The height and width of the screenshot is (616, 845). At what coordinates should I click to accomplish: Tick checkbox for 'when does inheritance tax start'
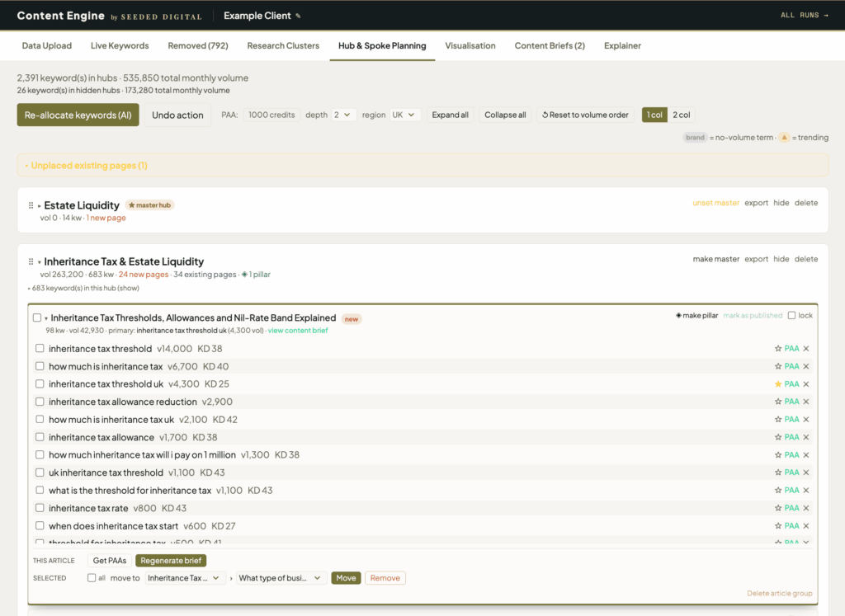tap(40, 525)
